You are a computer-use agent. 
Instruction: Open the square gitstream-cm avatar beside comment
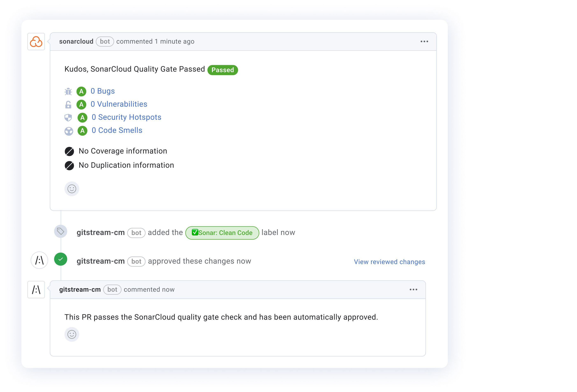point(36,290)
